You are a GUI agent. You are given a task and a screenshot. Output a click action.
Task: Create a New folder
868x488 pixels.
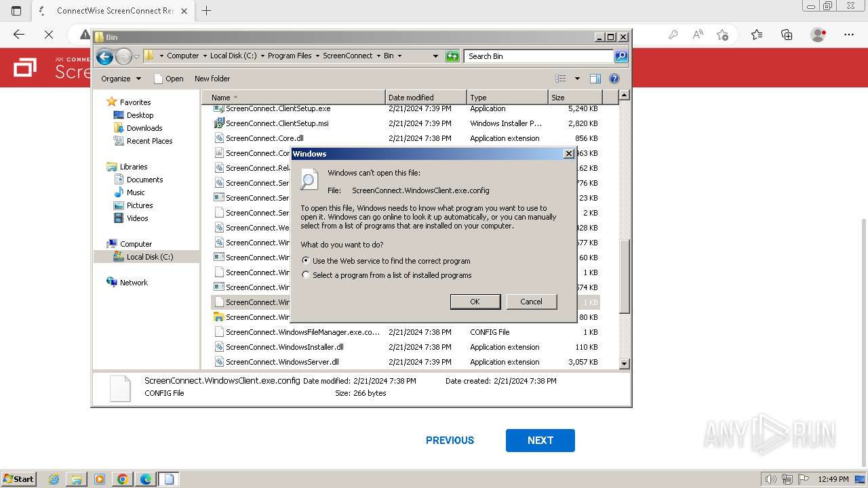tap(212, 79)
